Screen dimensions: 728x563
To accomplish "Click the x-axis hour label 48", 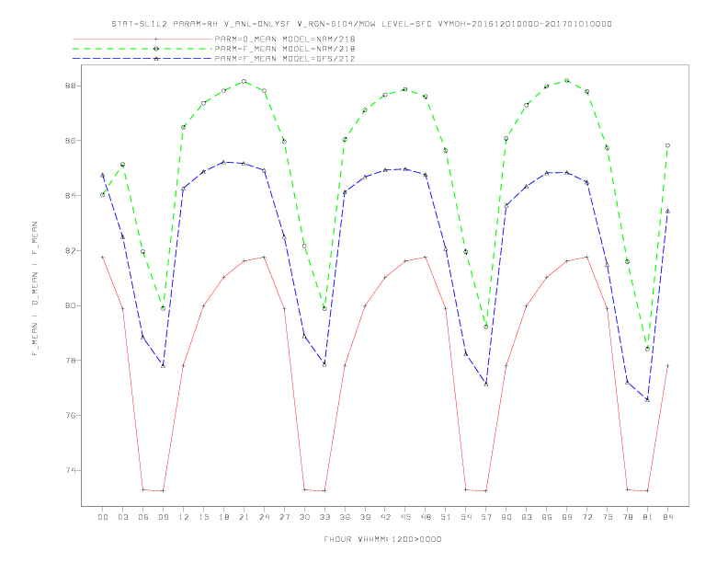I will tap(426, 517).
